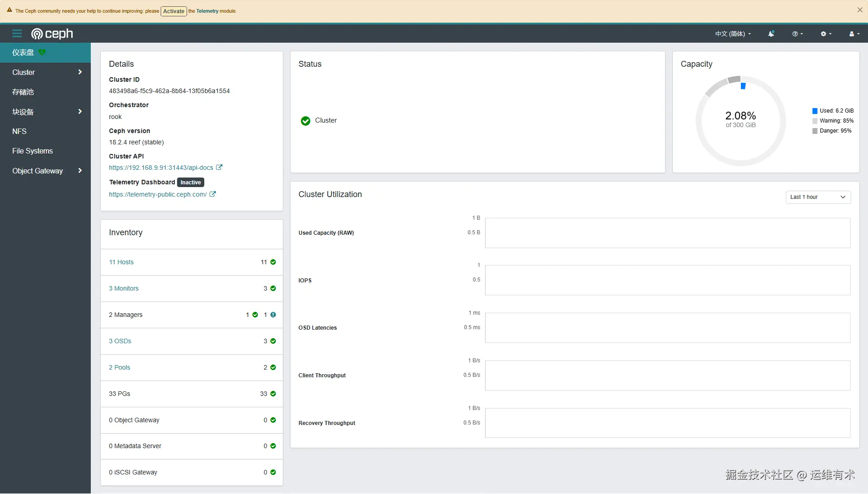This screenshot has width=868, height=494.
Task: Select File Systems in the sidebar
Action: [x=32, y=150]
